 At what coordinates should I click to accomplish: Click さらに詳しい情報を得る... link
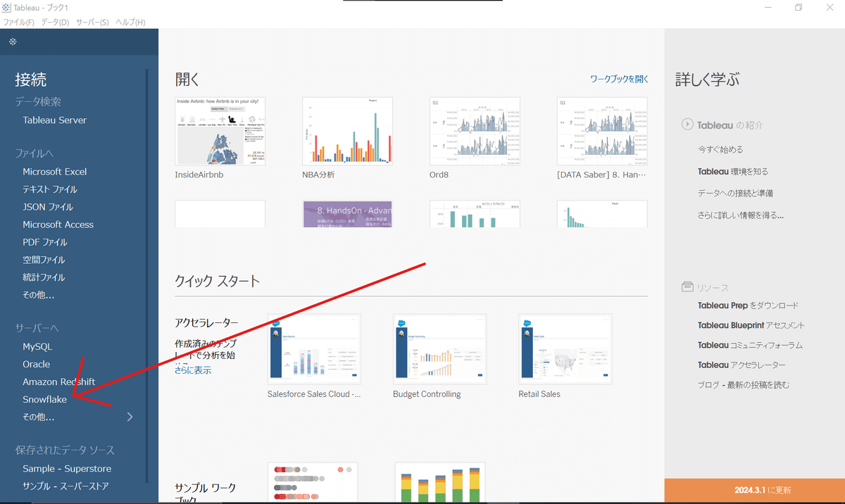(741, 215)
